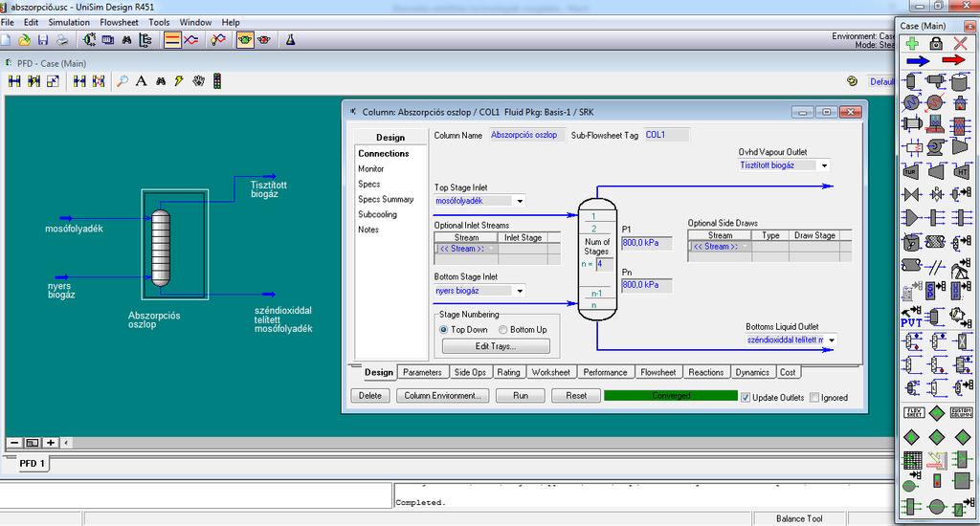The width and height of the screenshot is (980, 526).
Task: Select the Valve icon in the palette
Action: click(911, 195)
